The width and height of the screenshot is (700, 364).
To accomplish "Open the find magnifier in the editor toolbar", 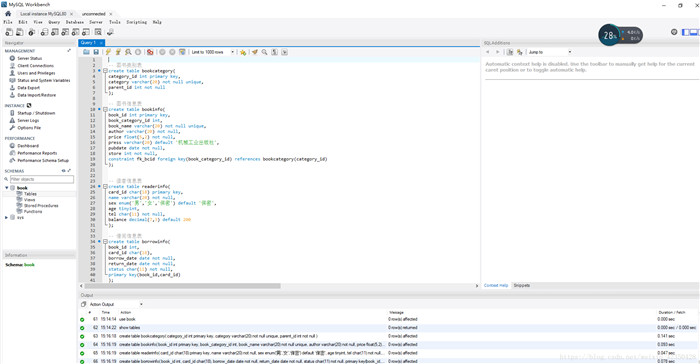I will tap(264, 52).
